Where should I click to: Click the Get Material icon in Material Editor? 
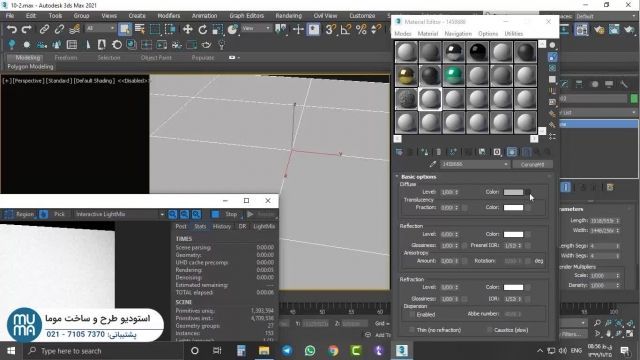[399, 152]
